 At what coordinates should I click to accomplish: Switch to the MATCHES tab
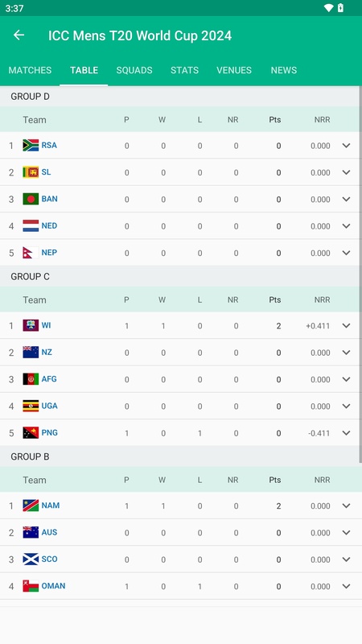[30, 70]
